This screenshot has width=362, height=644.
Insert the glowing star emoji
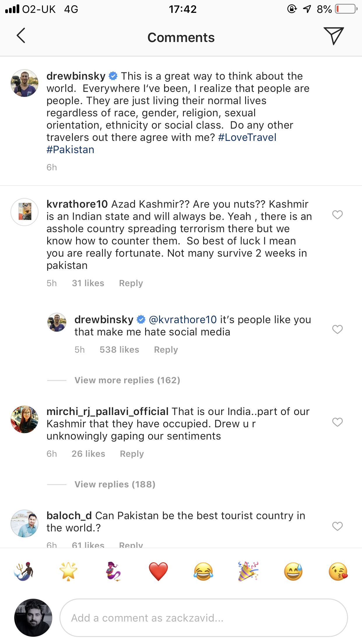click(x=68, y=571)
